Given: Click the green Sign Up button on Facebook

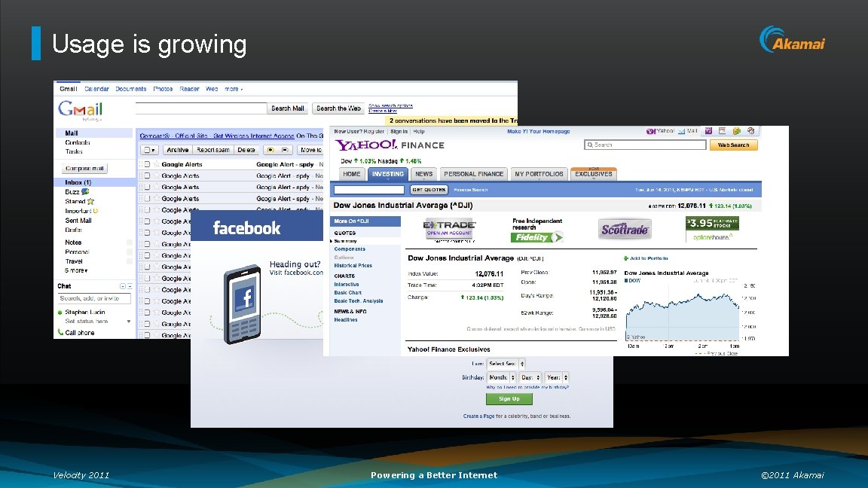Looking at the screenshot, I should [x=509, y=399].
